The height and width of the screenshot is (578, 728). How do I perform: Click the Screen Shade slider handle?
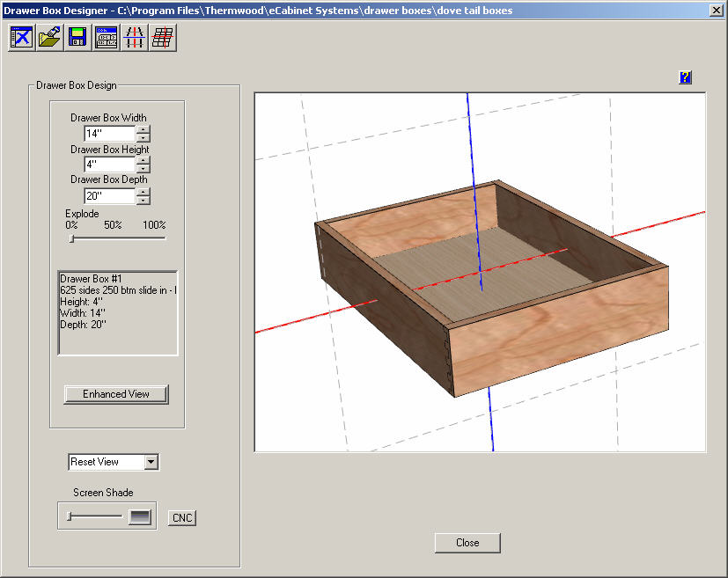(x=69, y=516)
